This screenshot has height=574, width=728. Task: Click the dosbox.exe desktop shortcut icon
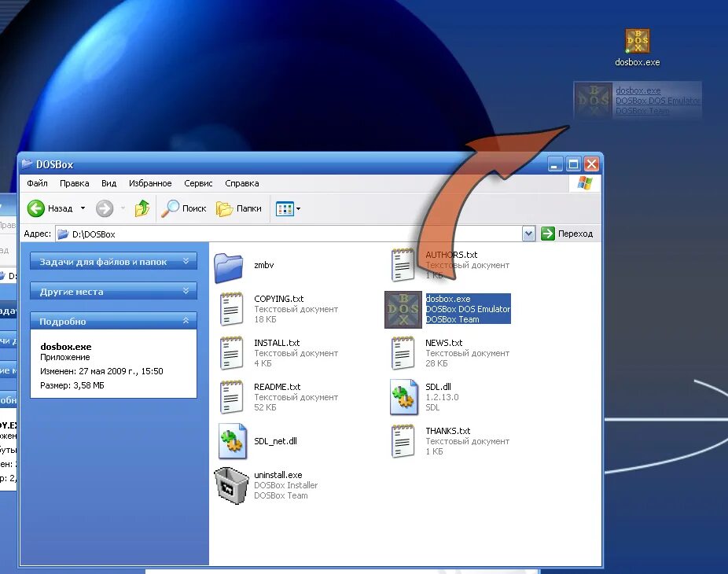637,41
